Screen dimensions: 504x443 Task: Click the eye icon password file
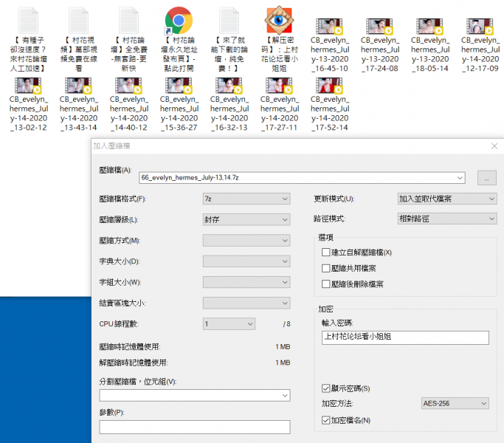point(279,21)
